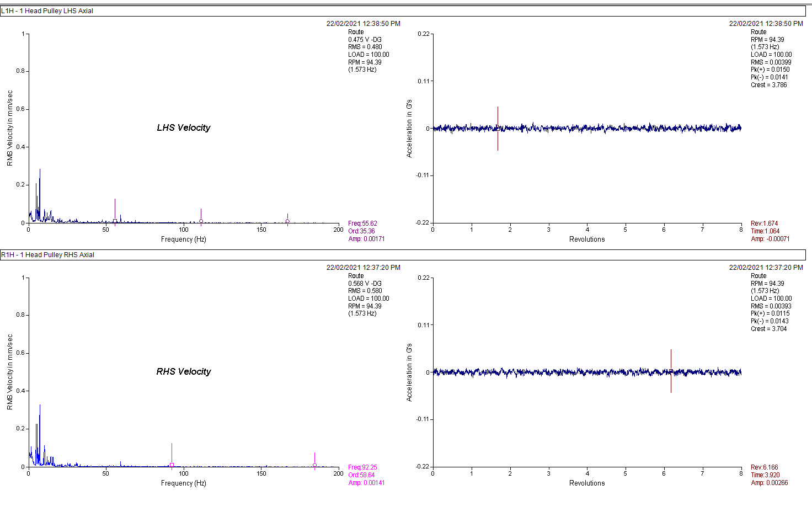
Task: Click the 'RHS Velocity' plot annotation
Action: 184,371
